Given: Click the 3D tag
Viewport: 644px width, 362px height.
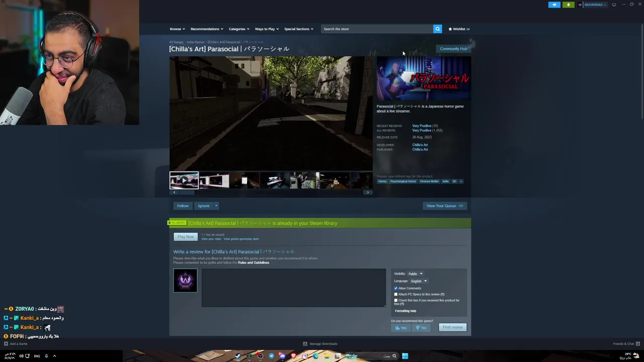Looking at the screenshot, I should (x=454, y=182).
